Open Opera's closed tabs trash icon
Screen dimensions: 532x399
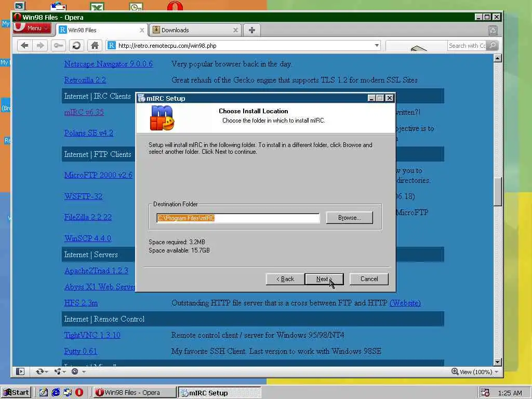pos(493,31)
